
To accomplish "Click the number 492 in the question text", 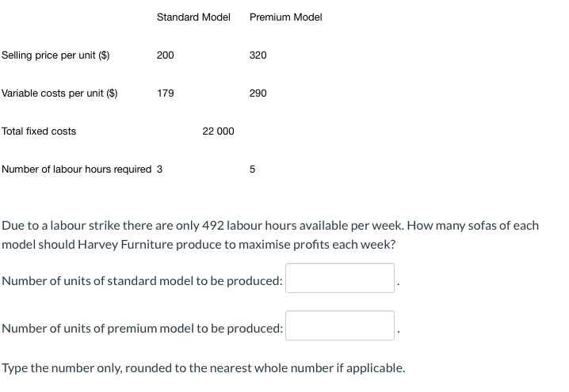I will [x=212, y=226].
